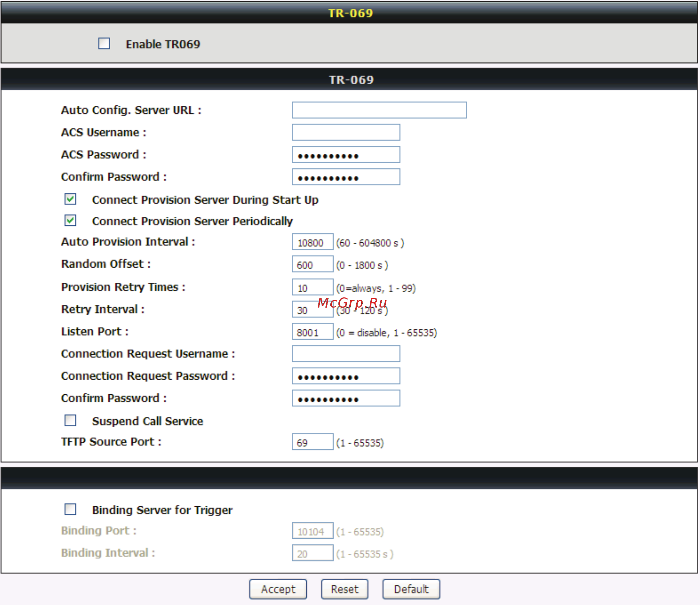Click the Retry Interval input box
The height and width of the screenshot is (605, 700).
[312, 309]
